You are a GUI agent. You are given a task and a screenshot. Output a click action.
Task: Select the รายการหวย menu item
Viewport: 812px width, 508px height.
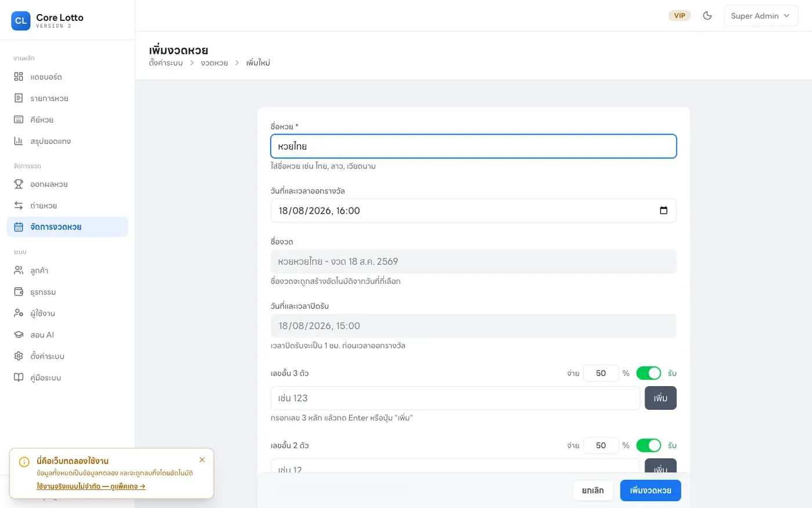[x=67, y=98]
